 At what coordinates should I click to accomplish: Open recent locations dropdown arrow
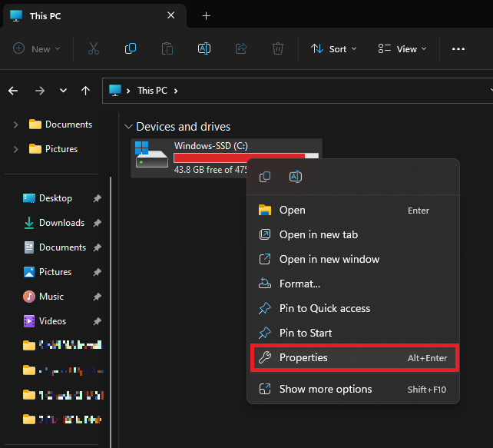pos(63,91)
